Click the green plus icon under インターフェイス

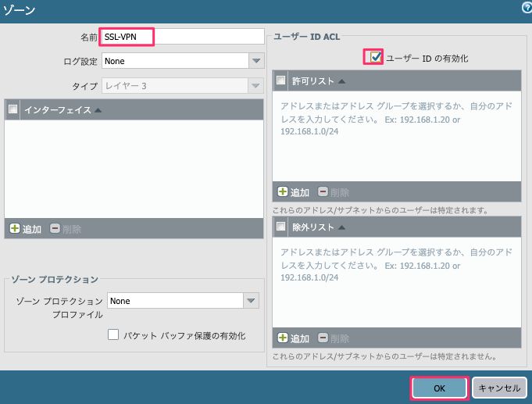point(15,228)
